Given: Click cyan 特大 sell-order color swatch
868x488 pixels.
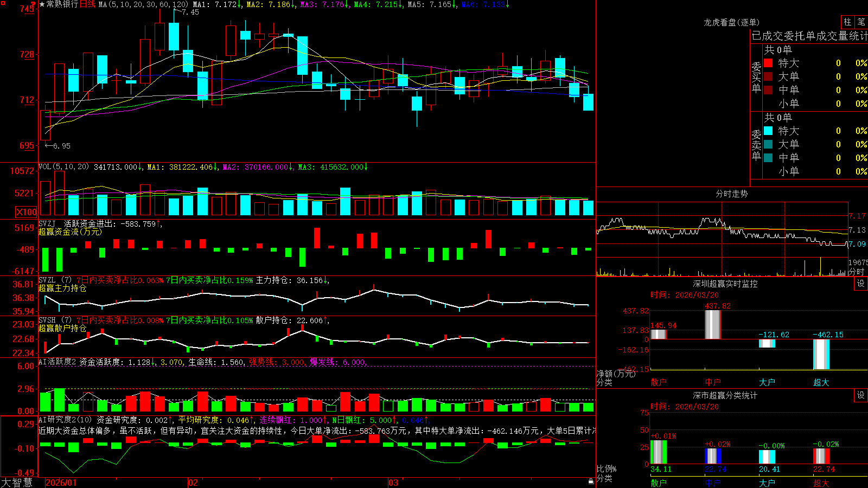Looking at the screenshot, I should 768,131.
